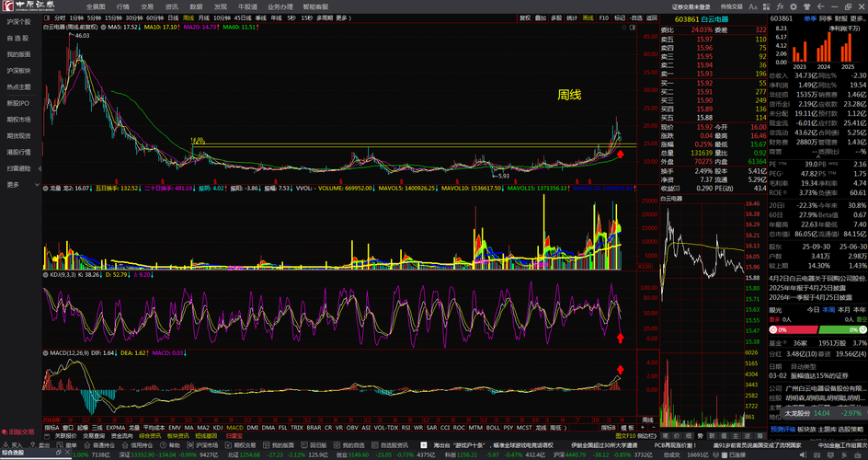Expand more indicators arrow after 高低
The height and width of the screenshot is (460, 868).
[x=565, y=428]
